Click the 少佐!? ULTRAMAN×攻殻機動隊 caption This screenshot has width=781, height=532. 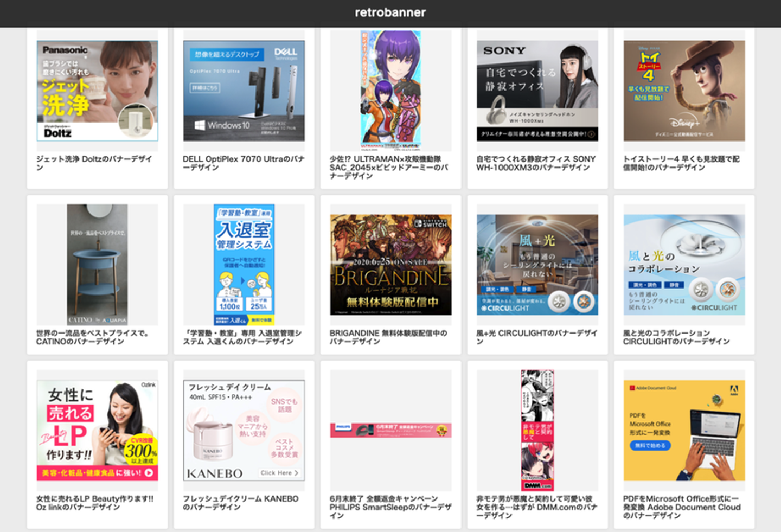[x=389, y=168]
